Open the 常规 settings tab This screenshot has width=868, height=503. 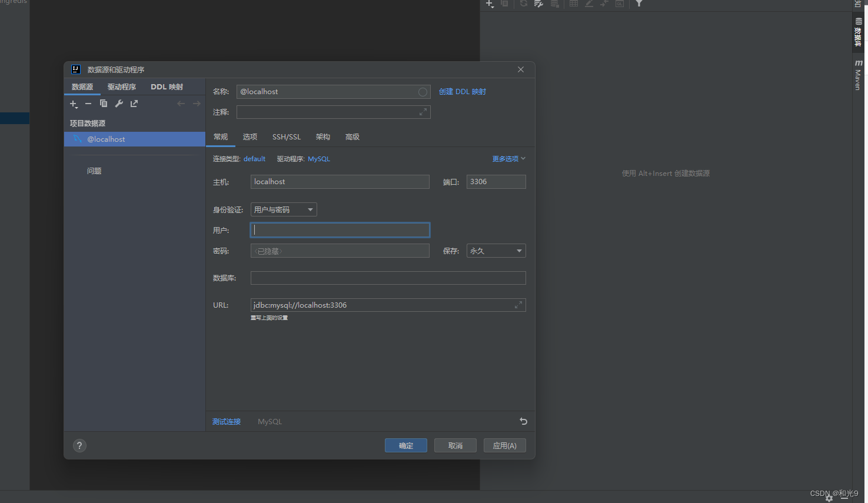pyautogui.click(x=221, y=136)
